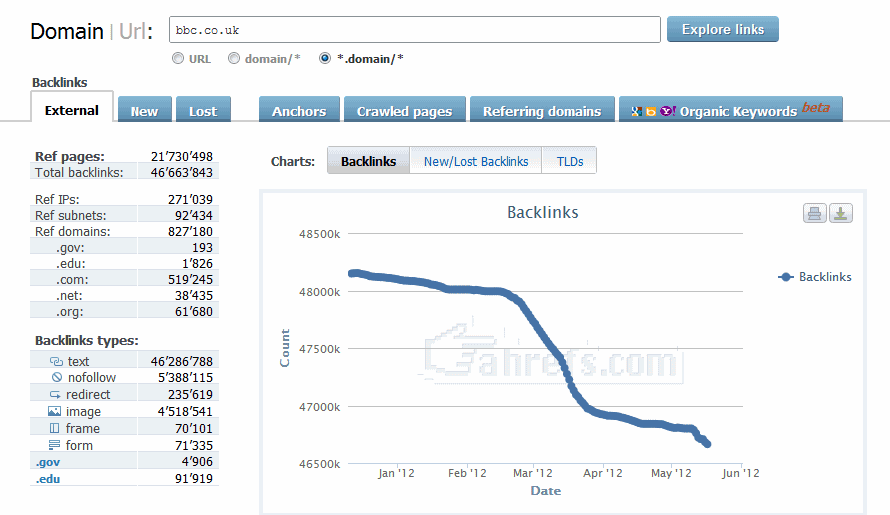
Task: Click the print chart icon
Action: coord(814,213)
